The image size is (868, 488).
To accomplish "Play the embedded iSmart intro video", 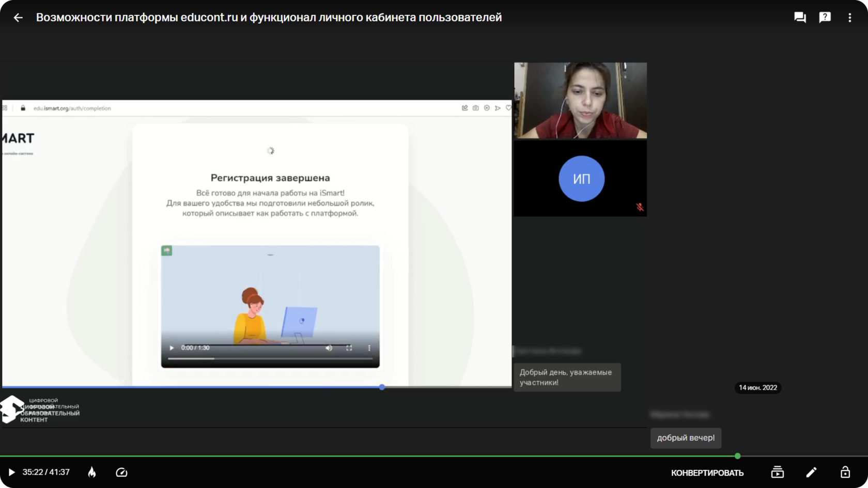I will pyautogui.click(x=172, y=348).
